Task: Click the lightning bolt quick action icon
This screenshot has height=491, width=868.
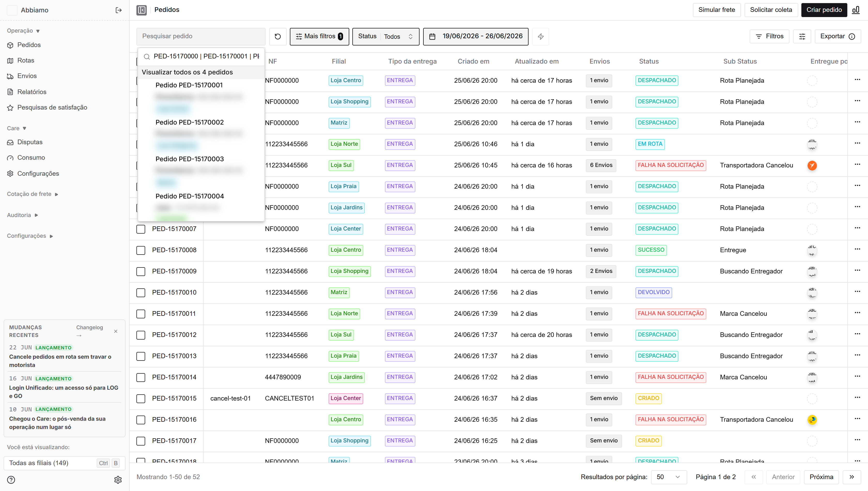Action: (541, 36)
